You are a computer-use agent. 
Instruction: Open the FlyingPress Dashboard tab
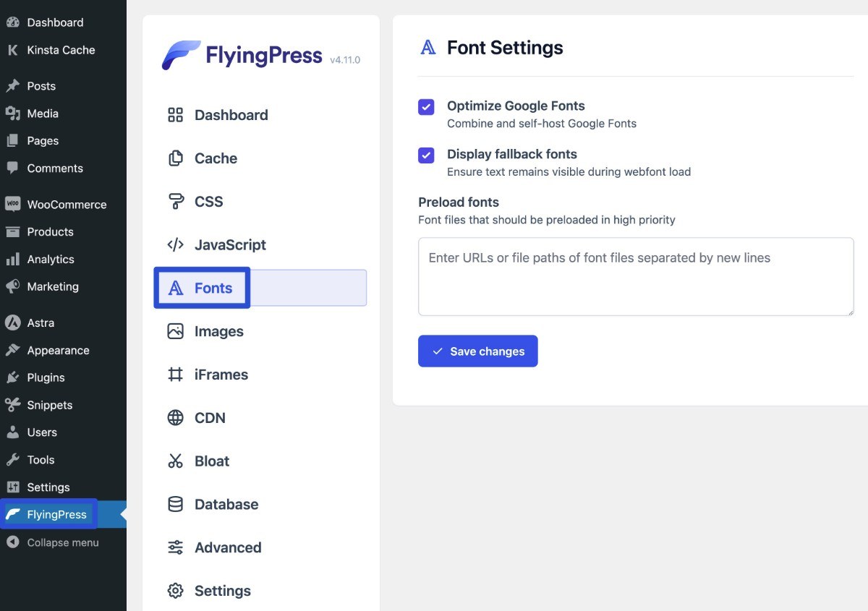pos(231,114)
